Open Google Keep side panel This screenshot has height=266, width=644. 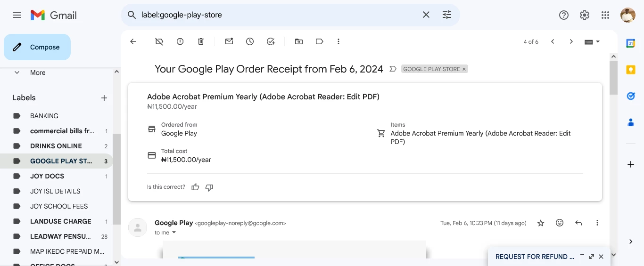point(631,70)
